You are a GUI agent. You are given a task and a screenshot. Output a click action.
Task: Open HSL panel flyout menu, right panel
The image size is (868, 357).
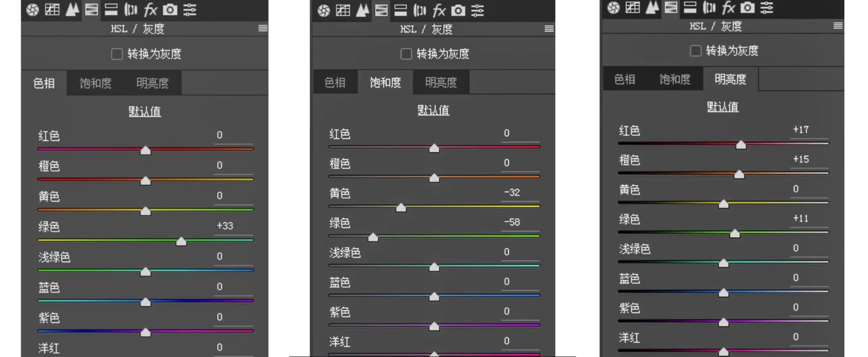click(x=838, y=26)
